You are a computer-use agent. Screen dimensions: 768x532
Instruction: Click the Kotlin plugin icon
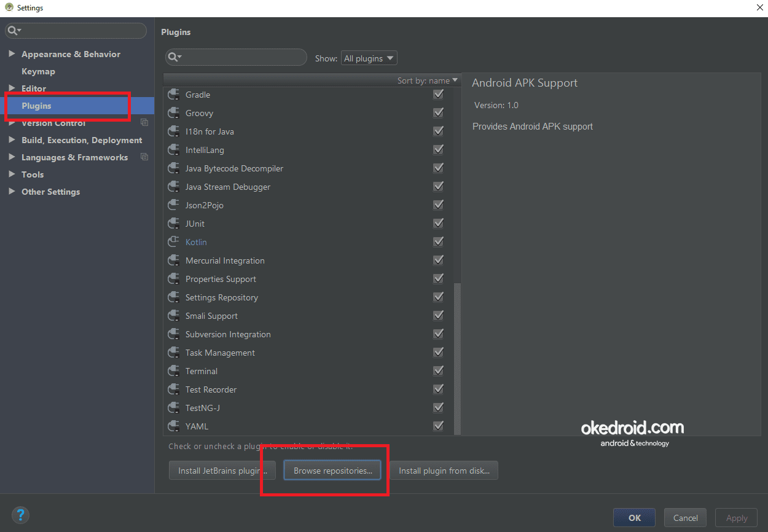pos(174,241)
